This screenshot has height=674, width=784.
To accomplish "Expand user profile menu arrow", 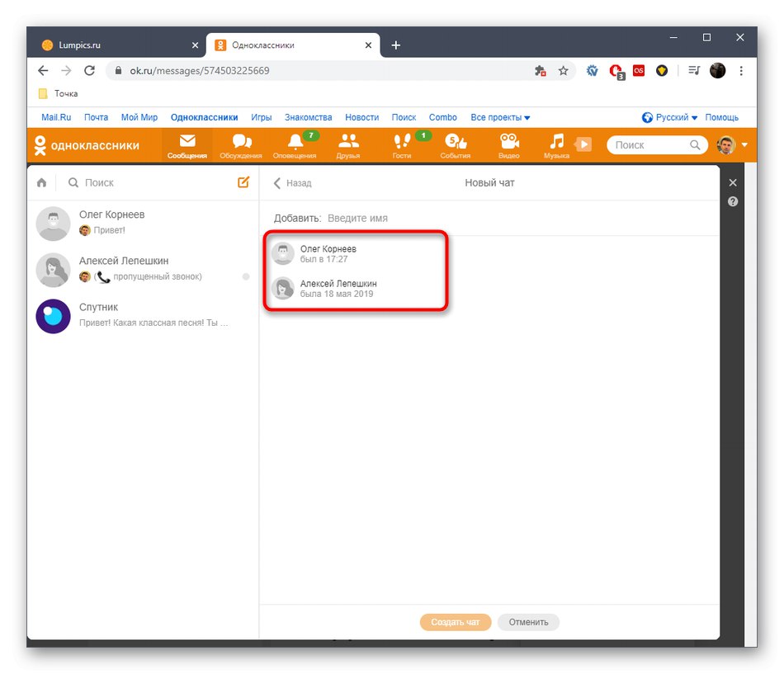I will [744, 144].
